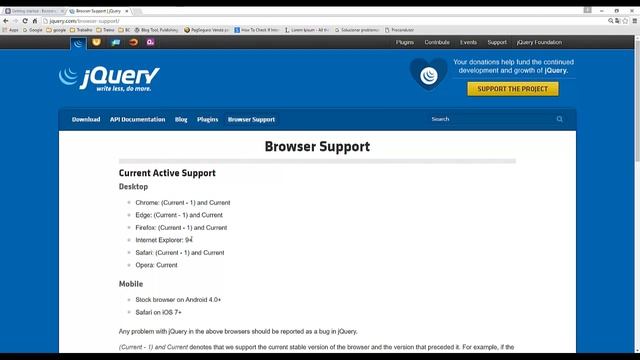Click the "Safari on iOS 7+" item
The height and width of the screenshot is (360, 640).
(158, 312)
